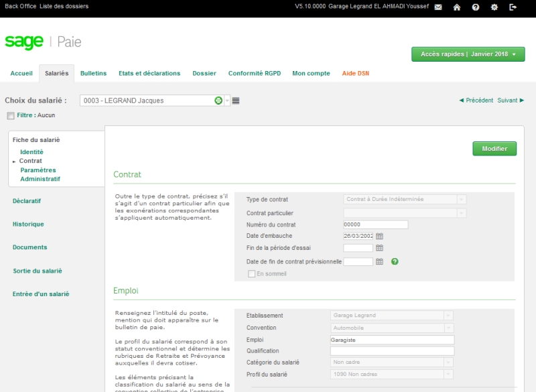
Task: Enable the Filtre checkbox
Action: click(x=10, y=115)
